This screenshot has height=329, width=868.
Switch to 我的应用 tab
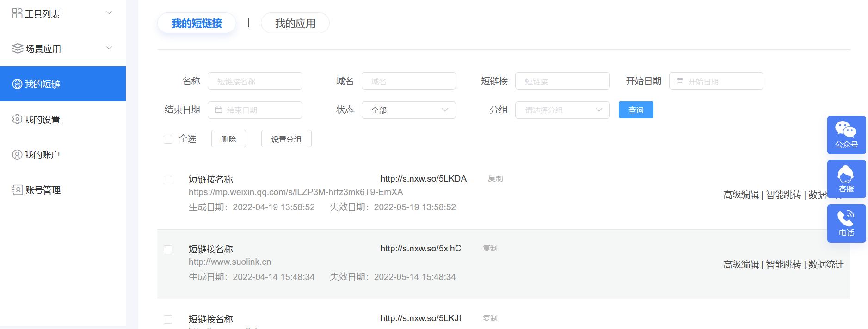[295, 23]
